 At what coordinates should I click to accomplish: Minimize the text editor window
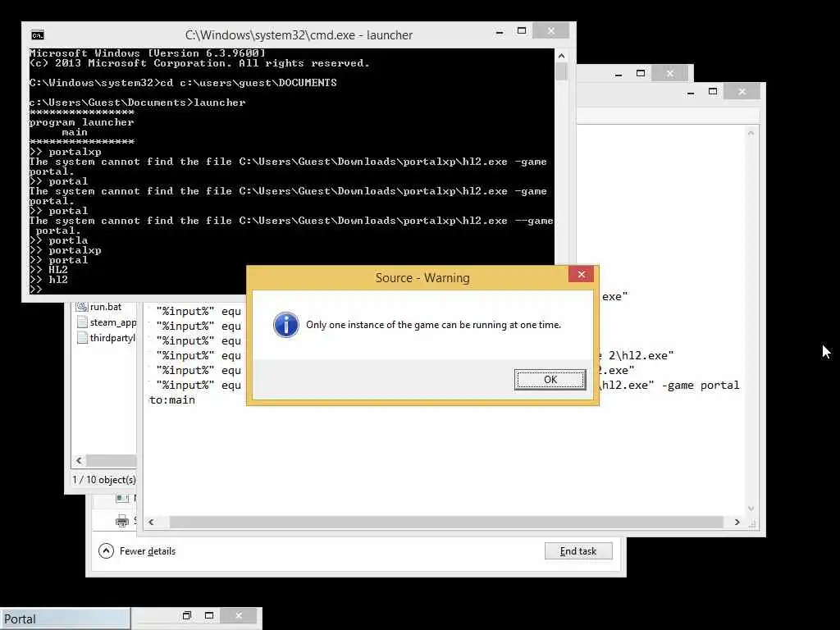(x=691, y=93)
